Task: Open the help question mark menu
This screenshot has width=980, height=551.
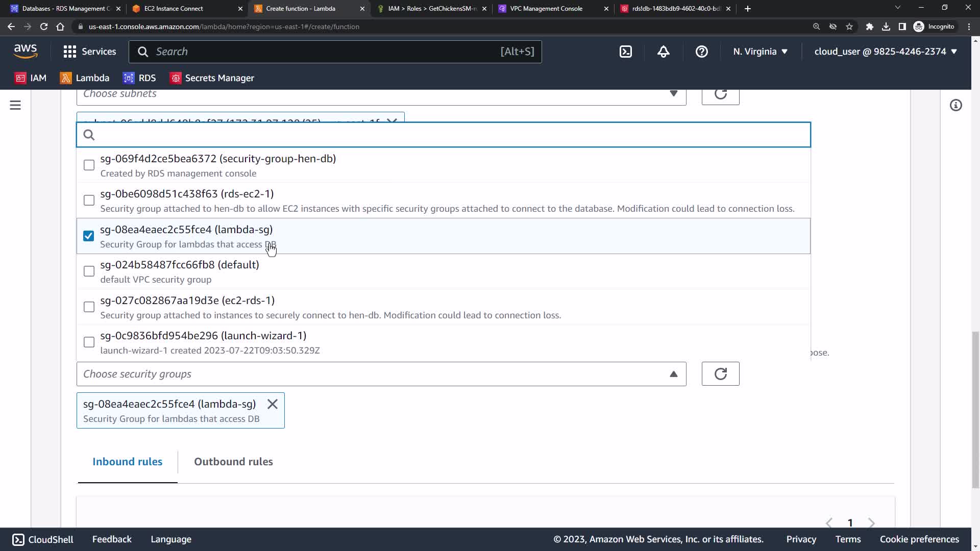Action: tap(701, 52)
